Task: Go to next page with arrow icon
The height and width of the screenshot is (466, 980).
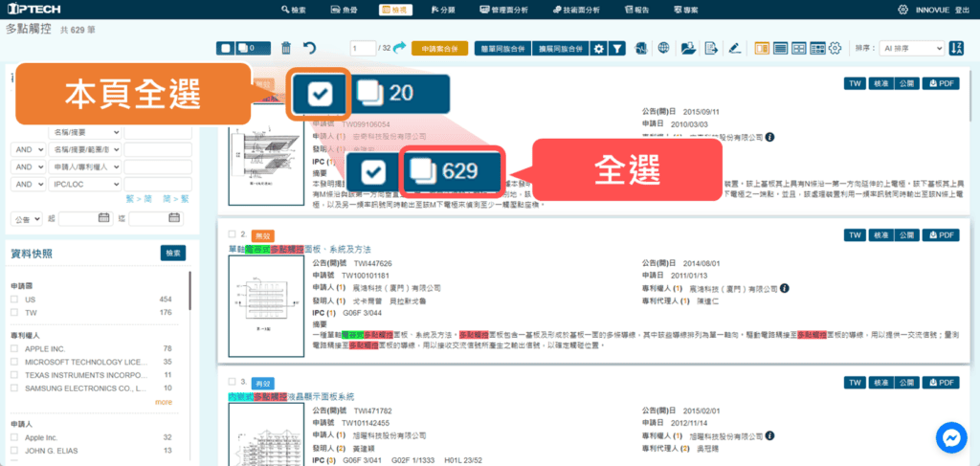Action: tap(399, 47)
